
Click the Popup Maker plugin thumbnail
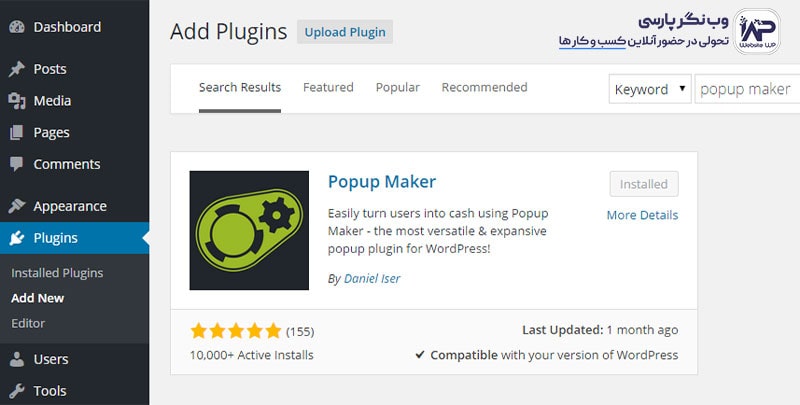[249, 230]
